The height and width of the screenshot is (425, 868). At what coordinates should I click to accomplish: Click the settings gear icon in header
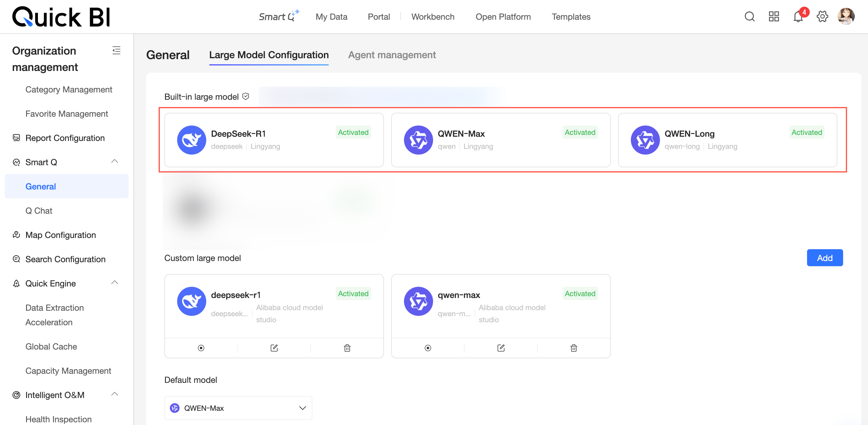[822, 16]
